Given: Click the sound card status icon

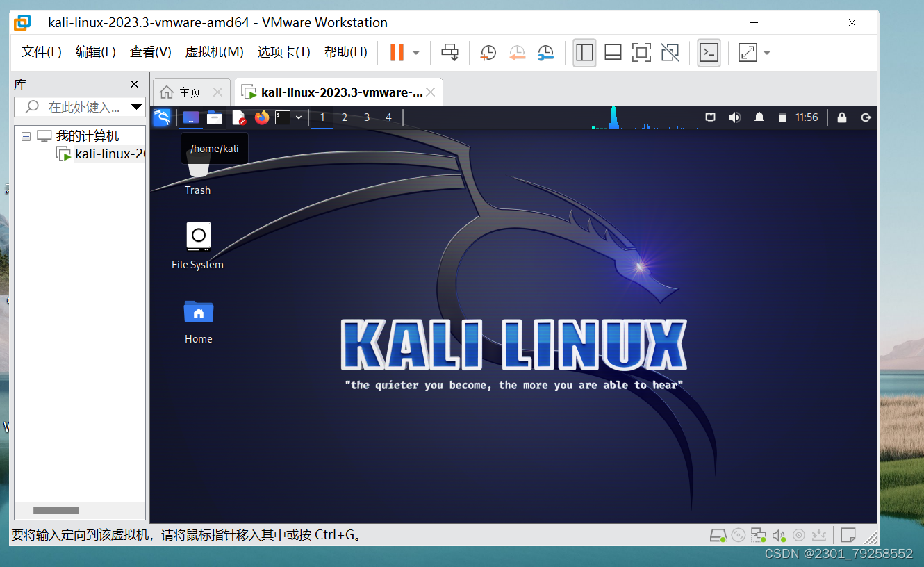Looking at the screenshot, I should (779, 535).
